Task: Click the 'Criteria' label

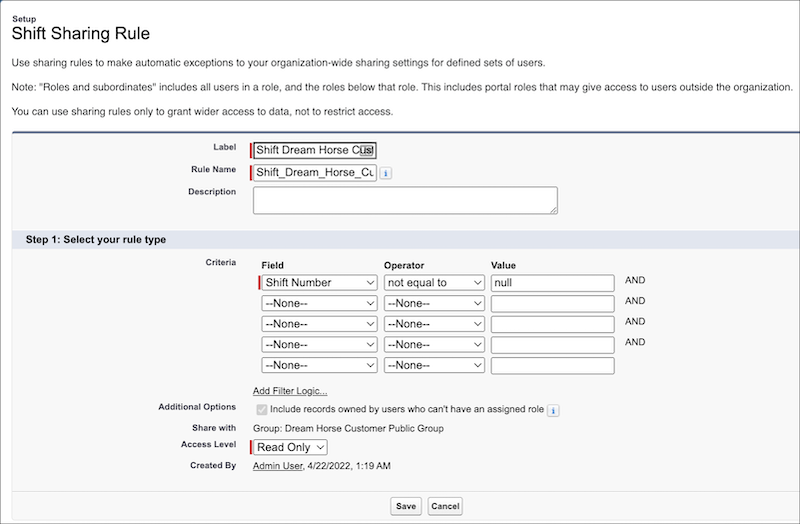Action: [x=220, y=262]
